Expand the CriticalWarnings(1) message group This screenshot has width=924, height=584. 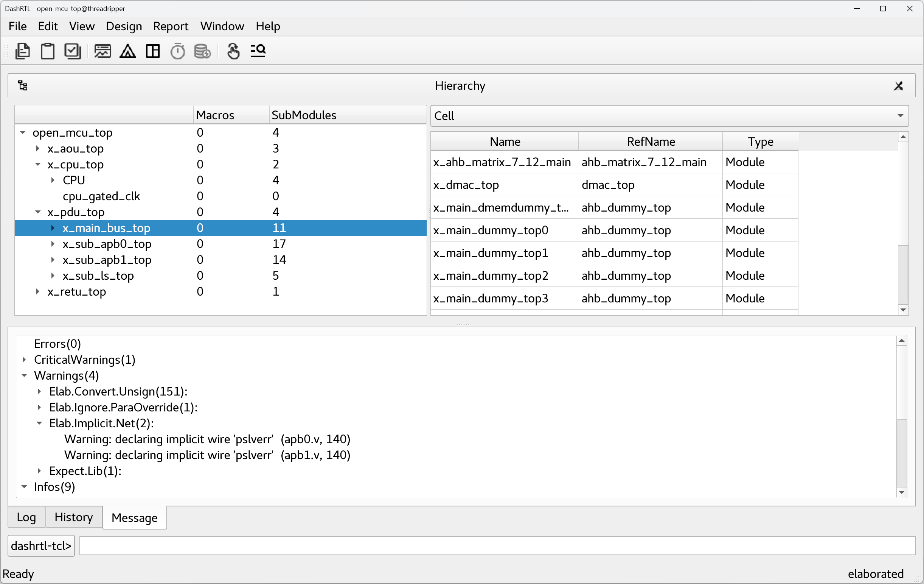click(x=24, y=360)
